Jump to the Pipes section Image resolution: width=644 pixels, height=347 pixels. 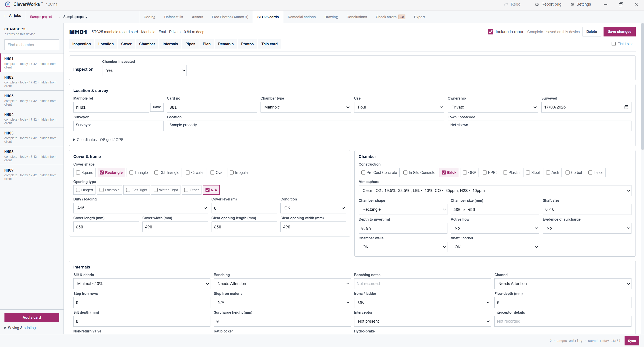point(190,44)
